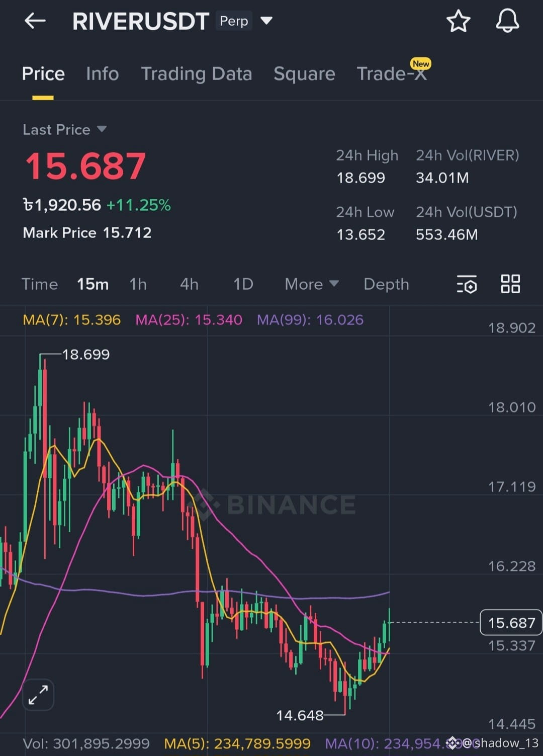Viewport: 543px width, 756px height.
Task: Switch to the Price tab
Action: click(x=43, y=74)
